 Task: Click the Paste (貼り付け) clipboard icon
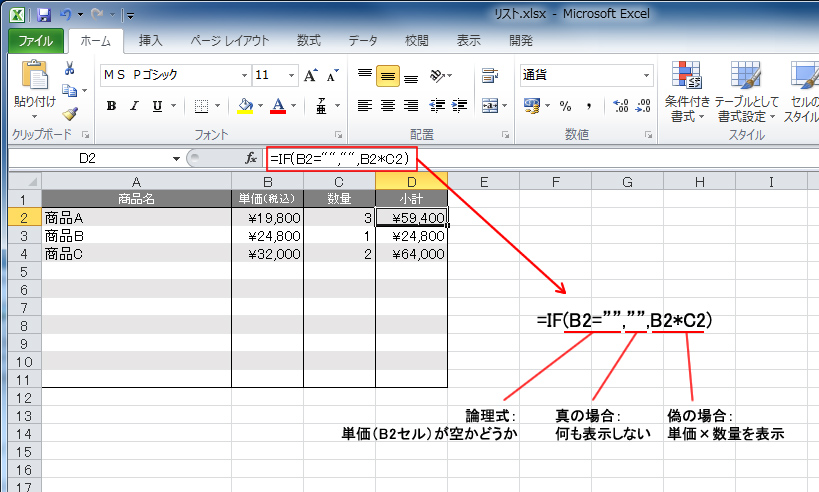click(35, 75)
